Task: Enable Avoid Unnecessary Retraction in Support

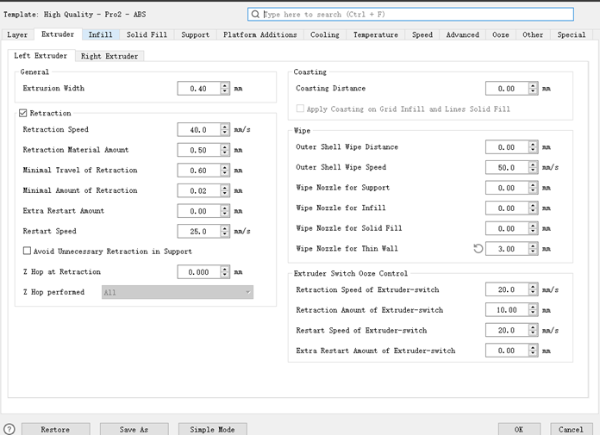Action: [x=25, y=251]
